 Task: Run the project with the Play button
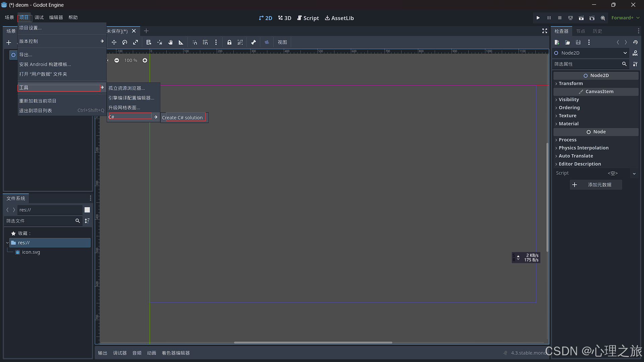point(538,18)
